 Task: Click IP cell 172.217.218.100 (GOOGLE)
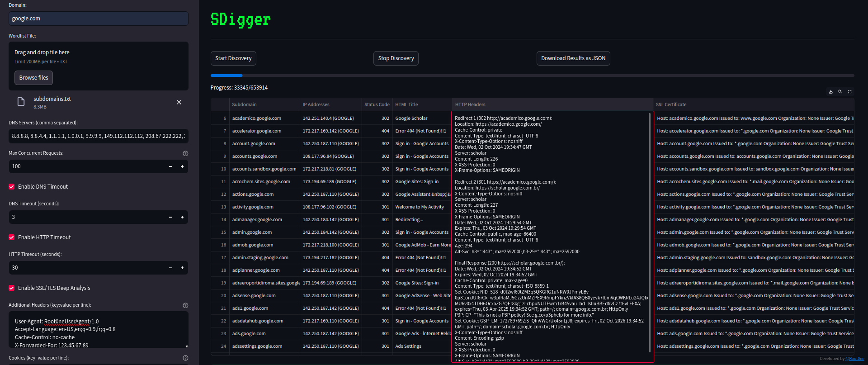coord(330,245)
